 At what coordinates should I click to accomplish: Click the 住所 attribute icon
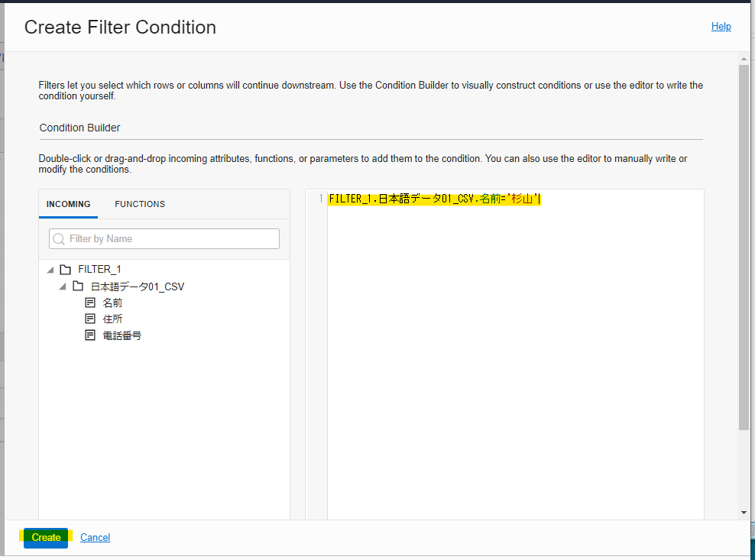[90, 319]
